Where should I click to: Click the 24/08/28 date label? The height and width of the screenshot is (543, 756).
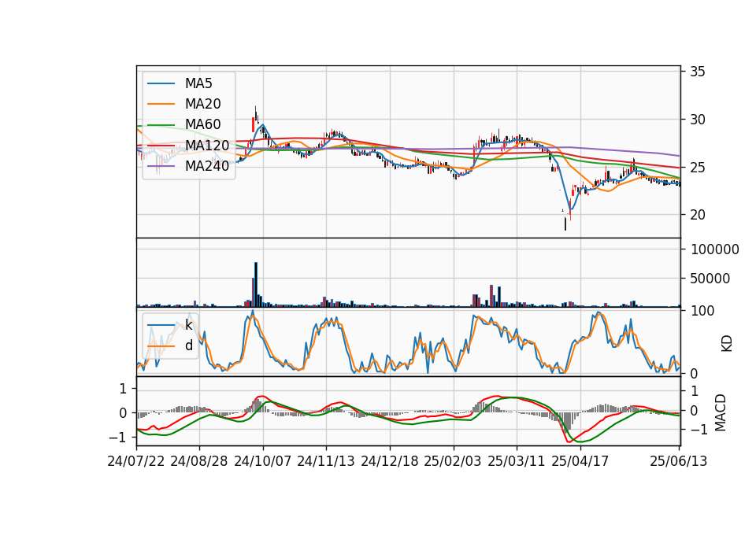(x=199, y=461)
